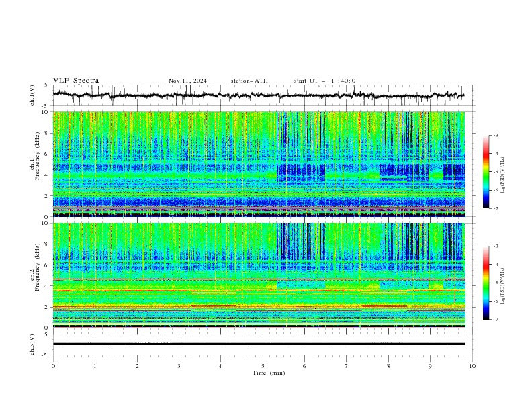Click the date 'Nov.11, 2024'

click(x=187, y=81)
